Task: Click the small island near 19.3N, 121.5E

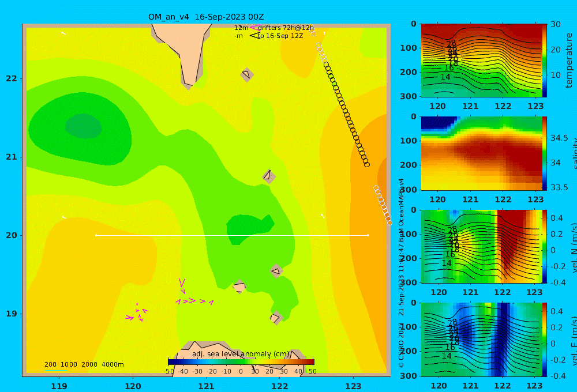Action: click(239, 287)
